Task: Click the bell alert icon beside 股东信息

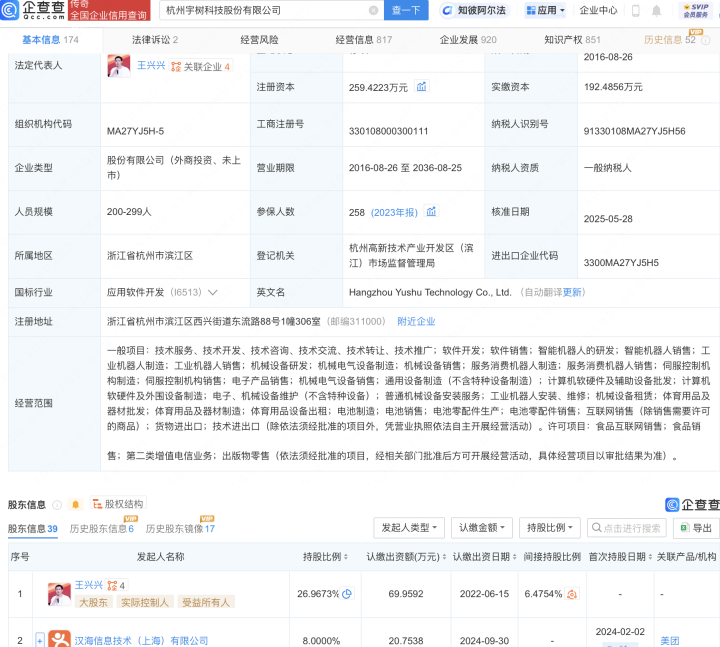Action: (x=76, y=505)
